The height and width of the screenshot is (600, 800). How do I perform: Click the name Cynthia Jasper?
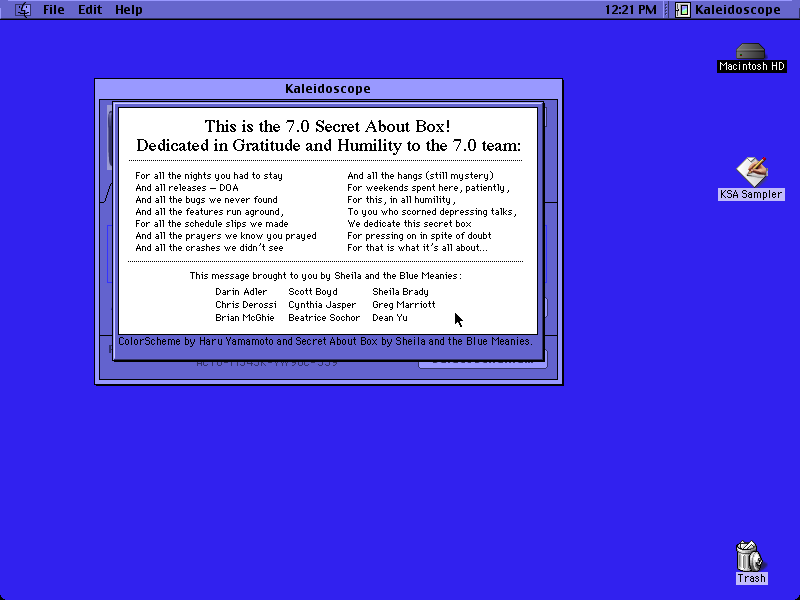322,305
